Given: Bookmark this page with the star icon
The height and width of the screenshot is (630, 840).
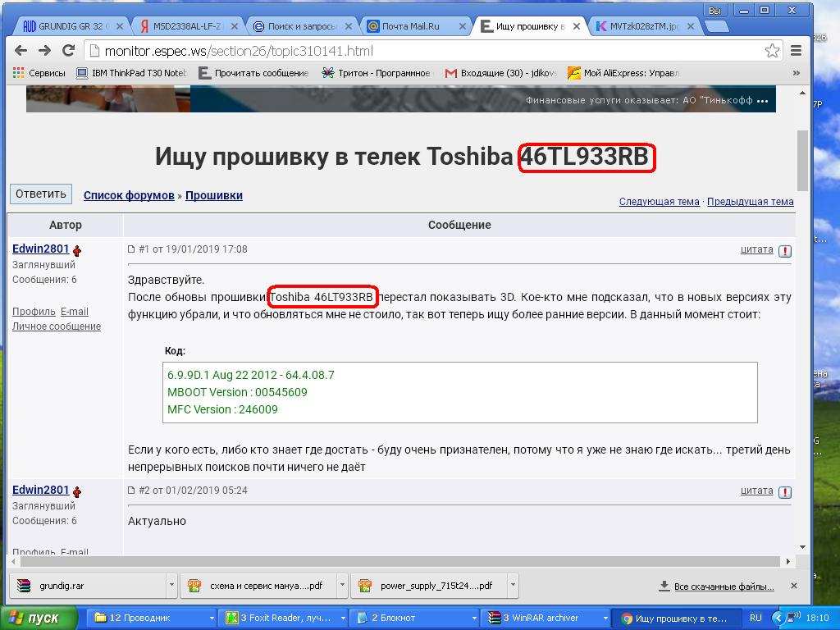Looking at the screenshot, I should 772,51.
